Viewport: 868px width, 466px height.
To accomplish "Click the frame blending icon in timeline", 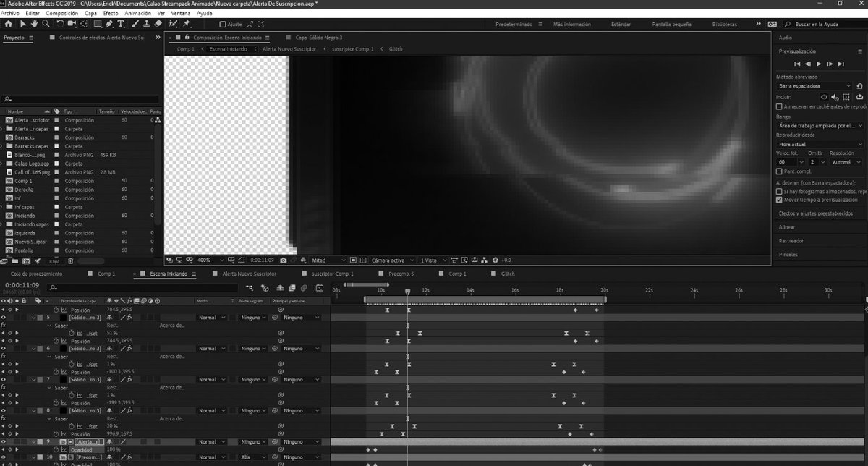I will pos(292,288).
